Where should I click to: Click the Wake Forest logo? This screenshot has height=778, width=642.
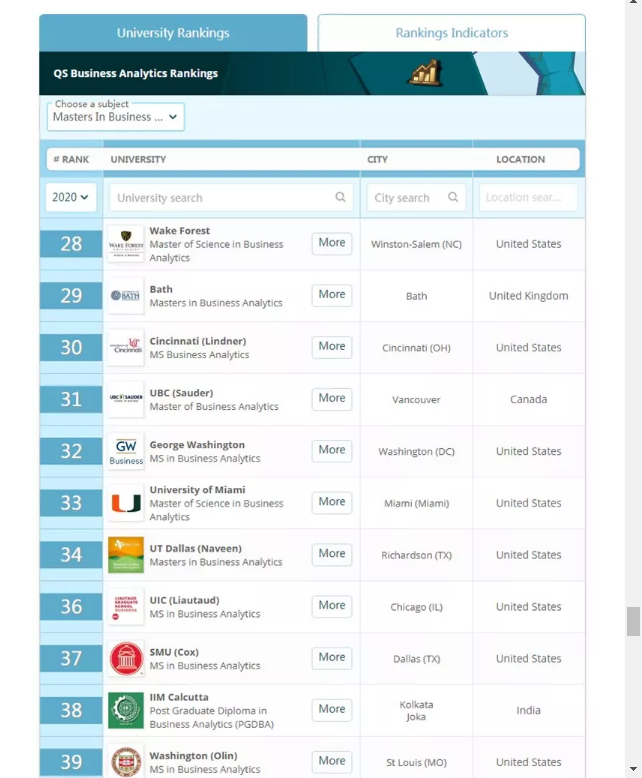tap(126, 244)
